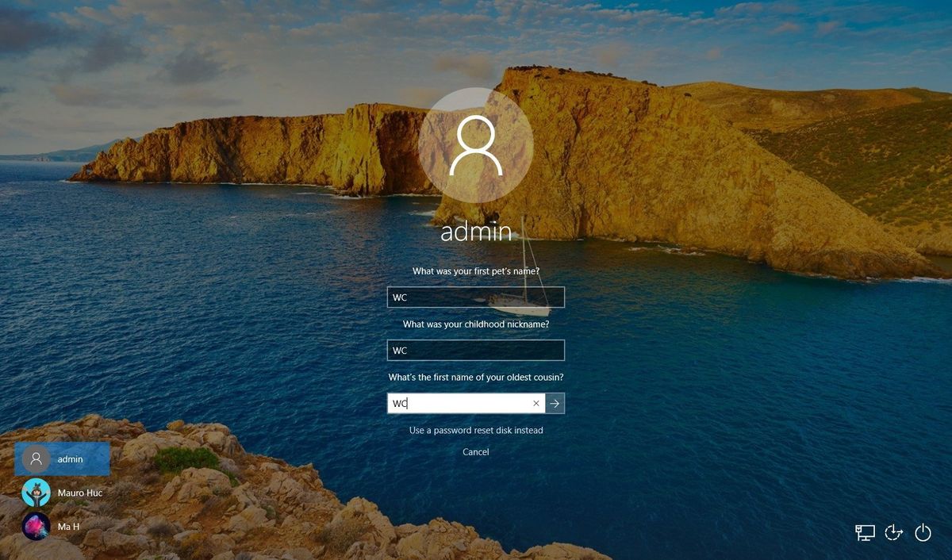Viewport: 952px width, 560px height.
Task: Focus the oldest cousin answer field
Action: [x=452, y=403]
